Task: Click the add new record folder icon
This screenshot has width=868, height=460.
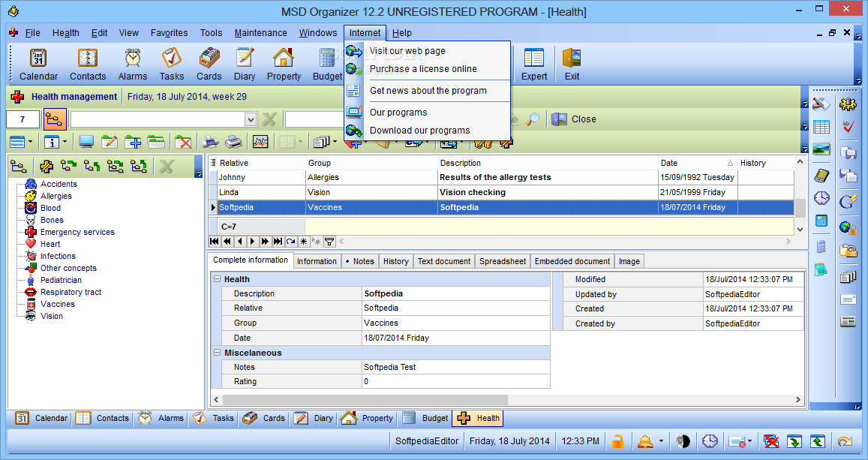Action: click(x=133, y=143)
